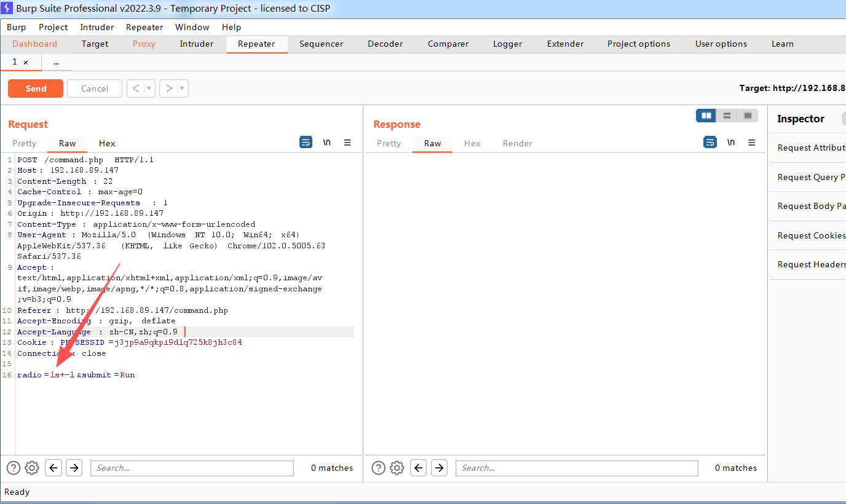The width and height of the screenshot is (846, 504).
Task: Toggle word wrap icon in Response panel
Action: (710, 143)
